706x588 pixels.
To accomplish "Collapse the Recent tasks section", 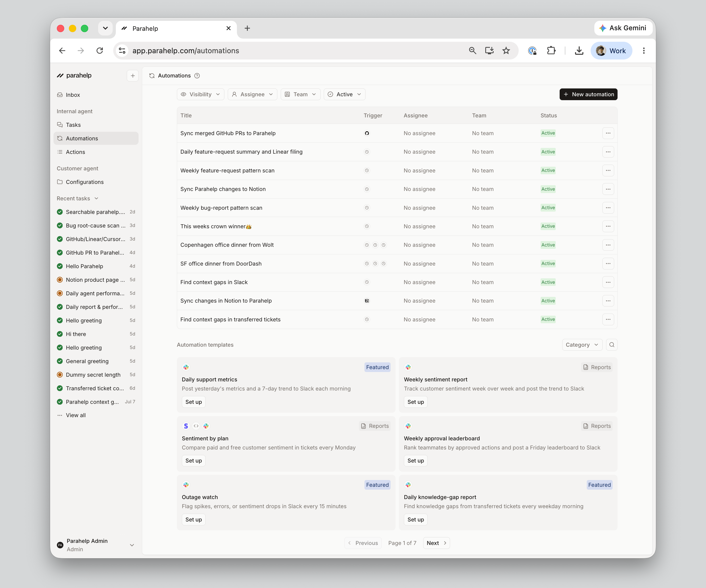I will click(x=77, y=198).
